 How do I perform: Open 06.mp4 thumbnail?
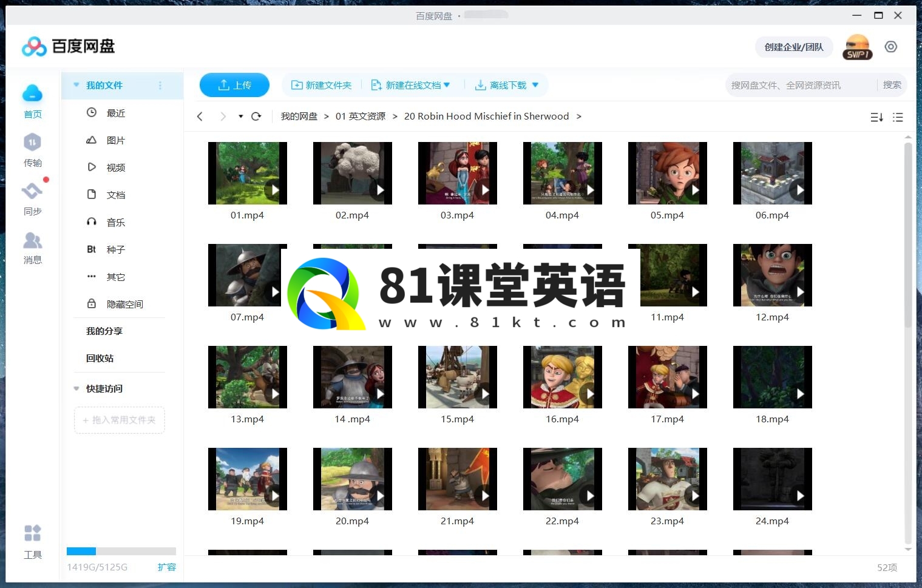773,173
